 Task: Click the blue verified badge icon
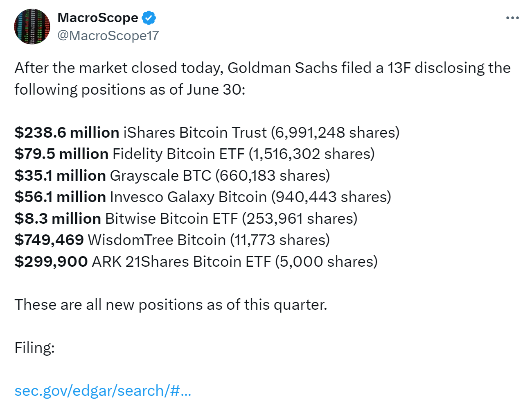[149, 18]
